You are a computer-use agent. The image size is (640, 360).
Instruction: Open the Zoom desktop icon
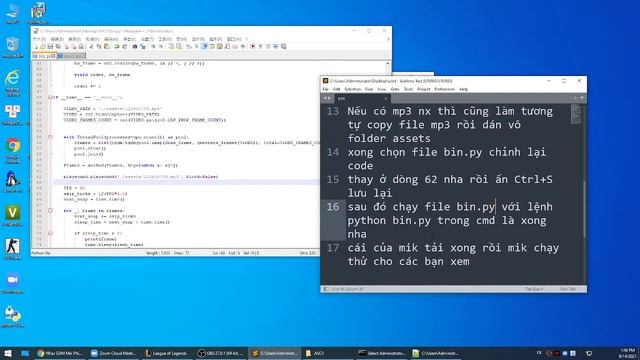coord(13,282)
